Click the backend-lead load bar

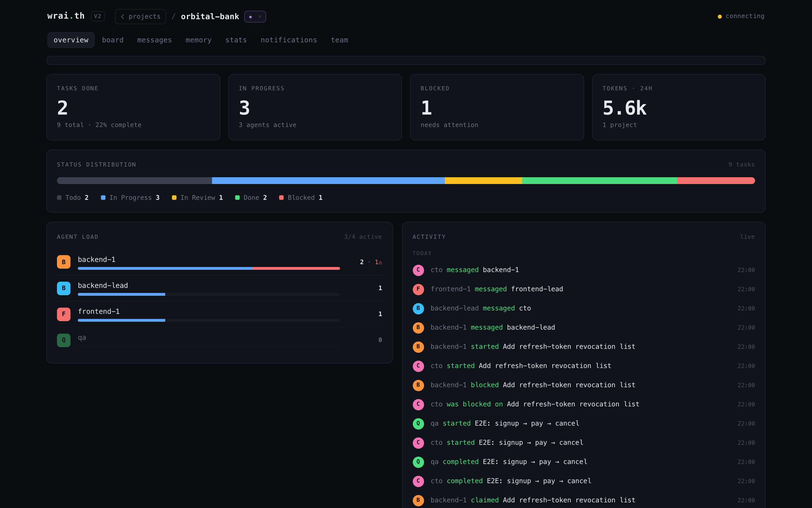pyautogui.click(x=209, y=294)
